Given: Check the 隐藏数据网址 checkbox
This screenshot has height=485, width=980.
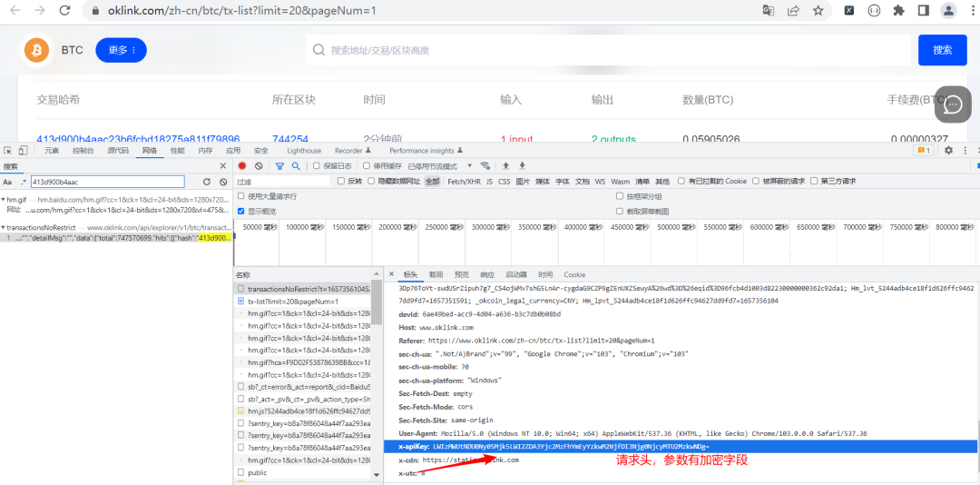Looking at the screenshot, I should click(x=372, y=181).
